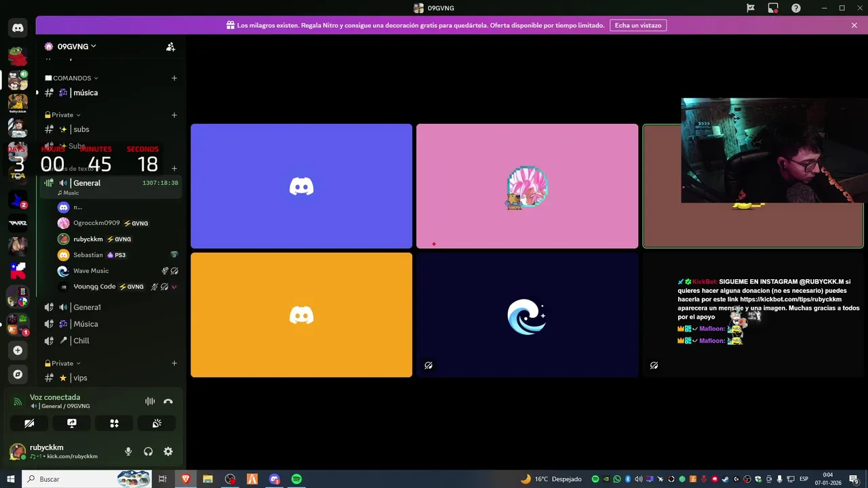Image resolution: width=868 pixels, height=488 pixels.
Task: Open the Discord inbox icon in title bar
Action: pyautogui.click(x=773, y=8)
